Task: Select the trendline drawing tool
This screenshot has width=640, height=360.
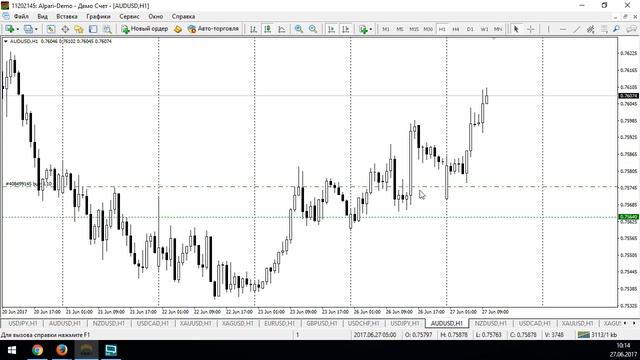Action: click(x=576, y=29)
